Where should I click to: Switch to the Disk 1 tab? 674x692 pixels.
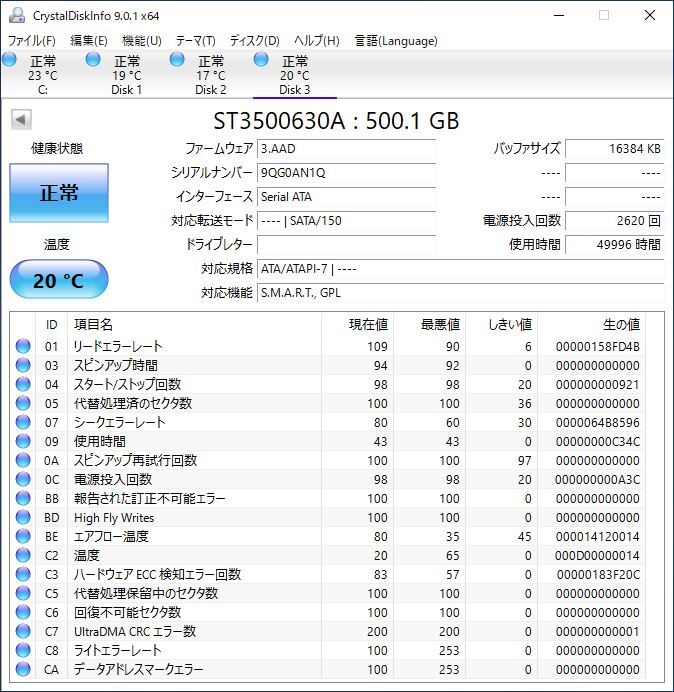pyautogui.click(x=127, y=75)
